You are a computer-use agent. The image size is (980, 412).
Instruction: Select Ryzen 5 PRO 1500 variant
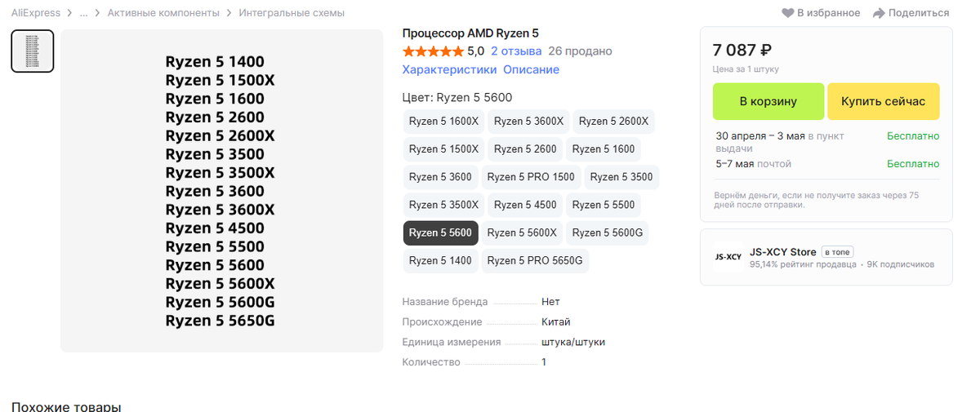(531, 177)
